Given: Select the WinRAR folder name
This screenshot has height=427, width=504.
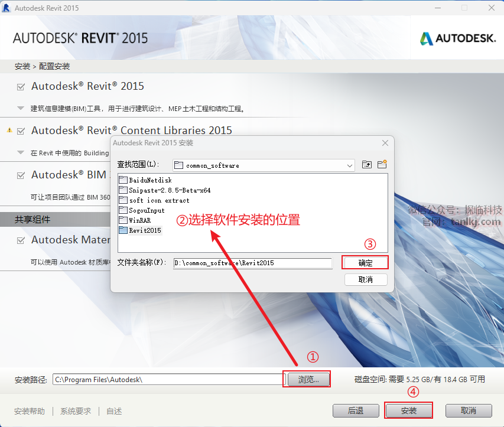Looking at the screenshot, I should pyautogui.click(x=140, y=220).
